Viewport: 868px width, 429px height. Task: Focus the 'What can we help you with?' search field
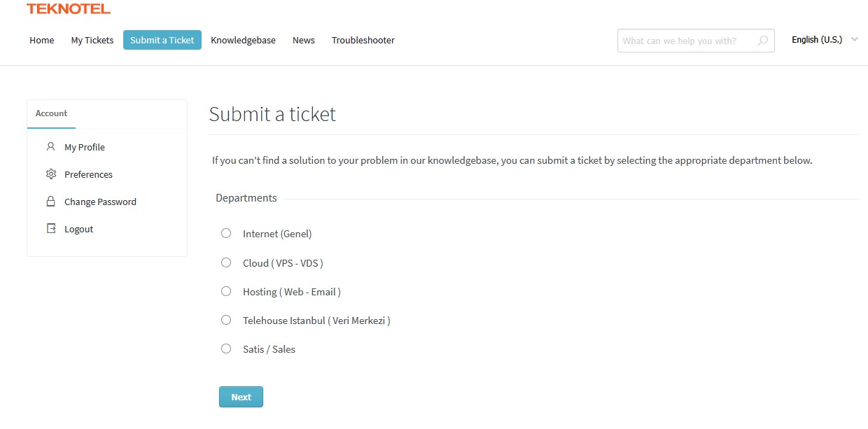pyautogui.click(x=696, y=41)
